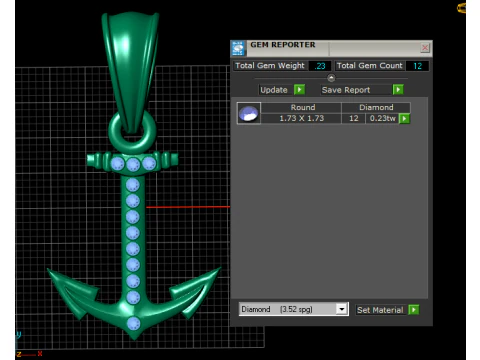Click the Total Gem Count value 12
Viewport: 480px width, 360px height.
click(x=418, y=66)
